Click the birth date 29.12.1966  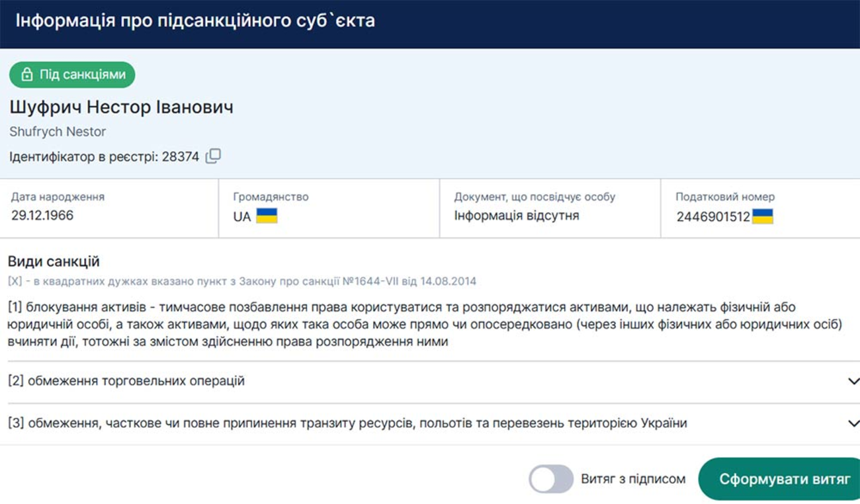[x=42, y=216]
